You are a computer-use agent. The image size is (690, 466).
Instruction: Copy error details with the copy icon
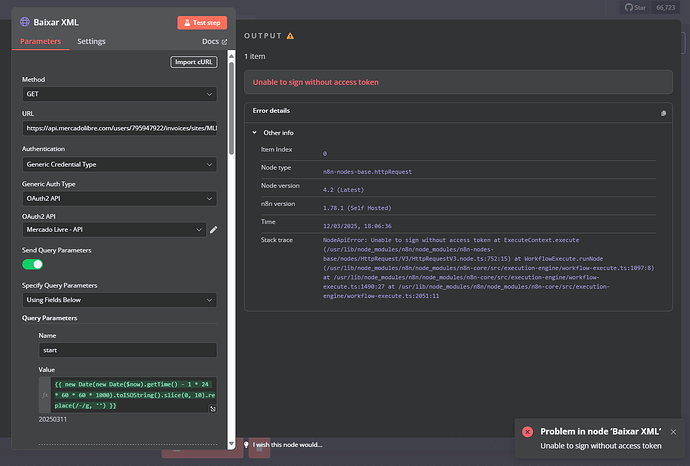[663, 113]
